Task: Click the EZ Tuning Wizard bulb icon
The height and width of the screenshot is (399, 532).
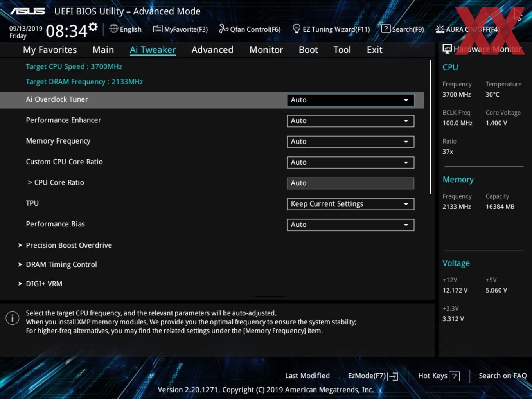Action: click(297, 29)
